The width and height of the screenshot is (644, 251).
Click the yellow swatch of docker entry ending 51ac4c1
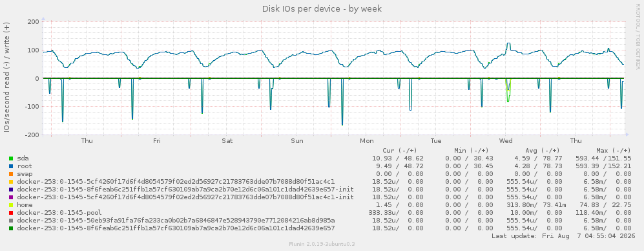11,182
